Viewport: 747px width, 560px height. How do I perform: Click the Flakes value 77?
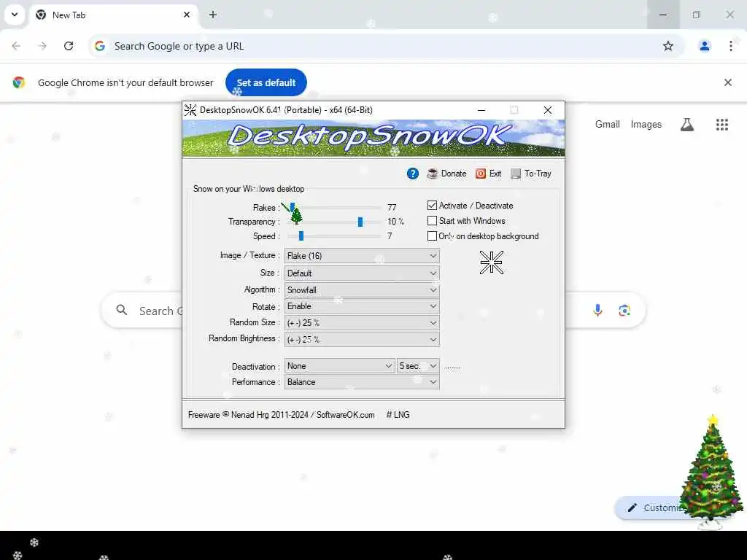(392, 207)
